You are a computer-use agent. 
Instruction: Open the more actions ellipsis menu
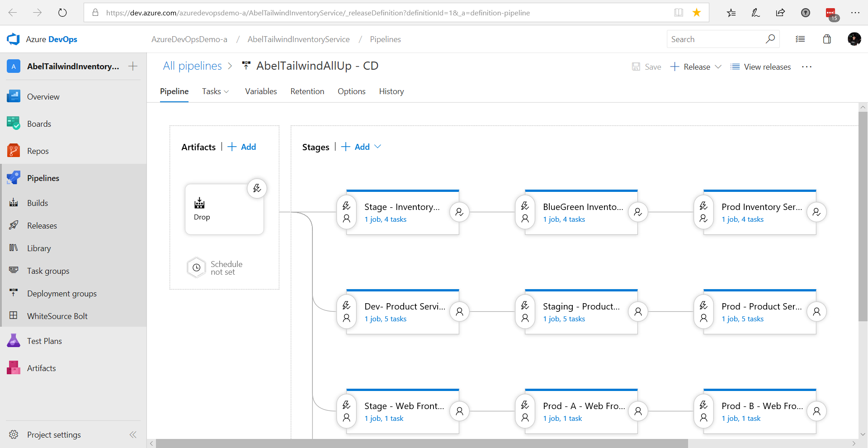tap(807, 67)
